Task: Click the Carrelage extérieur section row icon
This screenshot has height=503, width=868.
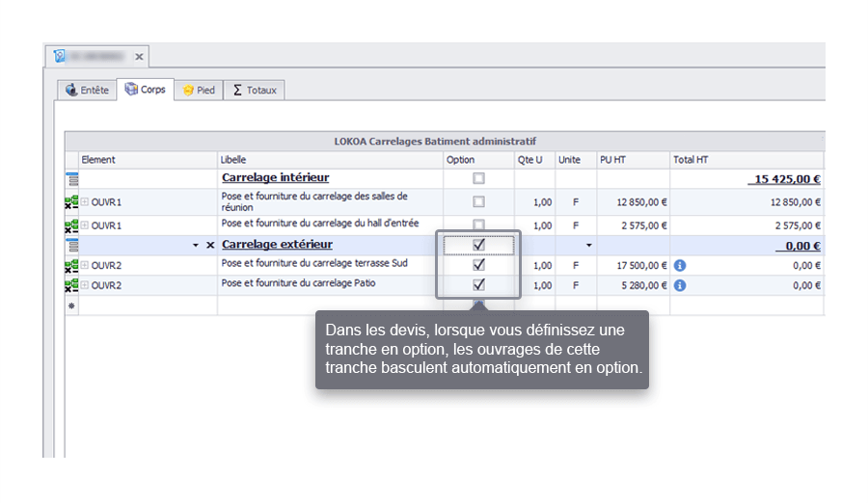Action: click(72, 246)
